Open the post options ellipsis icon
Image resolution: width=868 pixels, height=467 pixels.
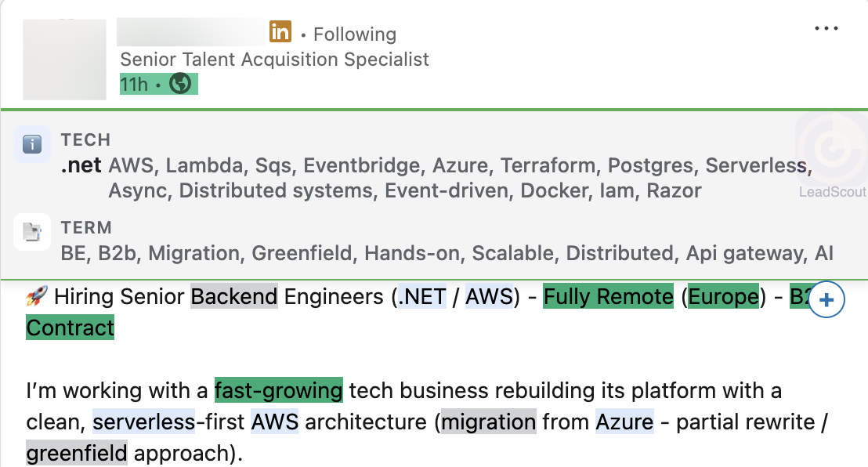coord(826,28)
